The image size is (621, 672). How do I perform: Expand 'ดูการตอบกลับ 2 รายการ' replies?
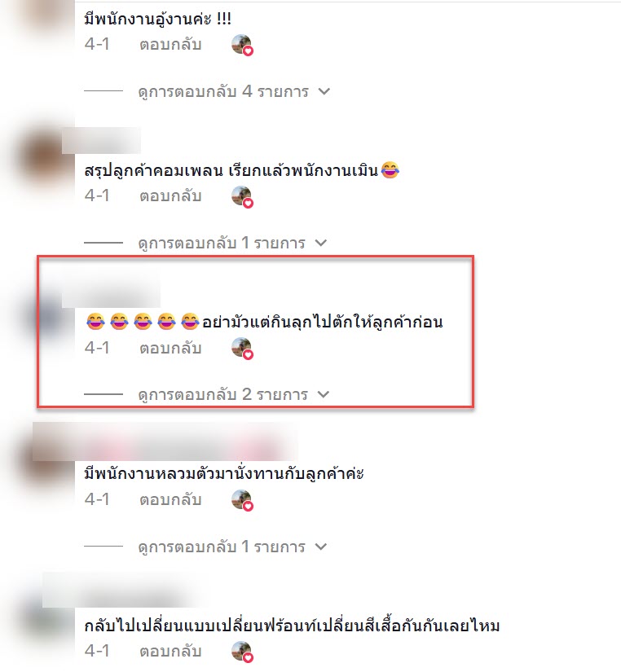point(223,394)
